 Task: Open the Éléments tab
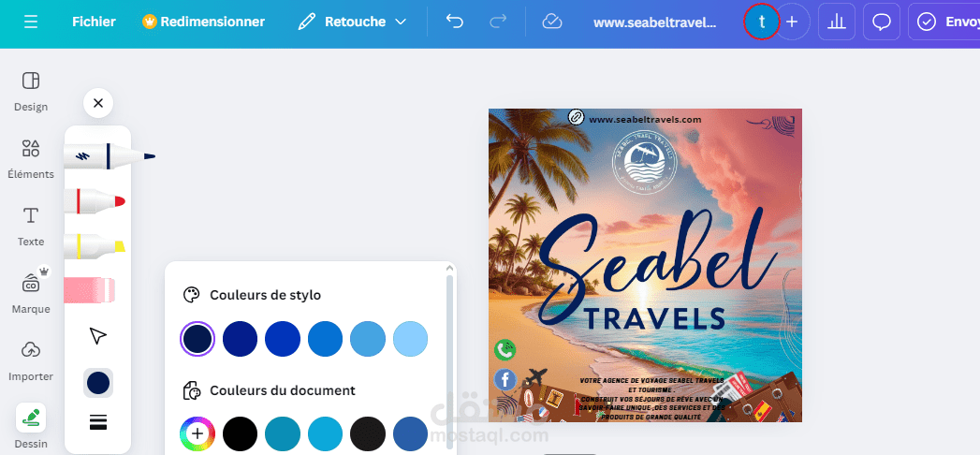coord(31,159)
